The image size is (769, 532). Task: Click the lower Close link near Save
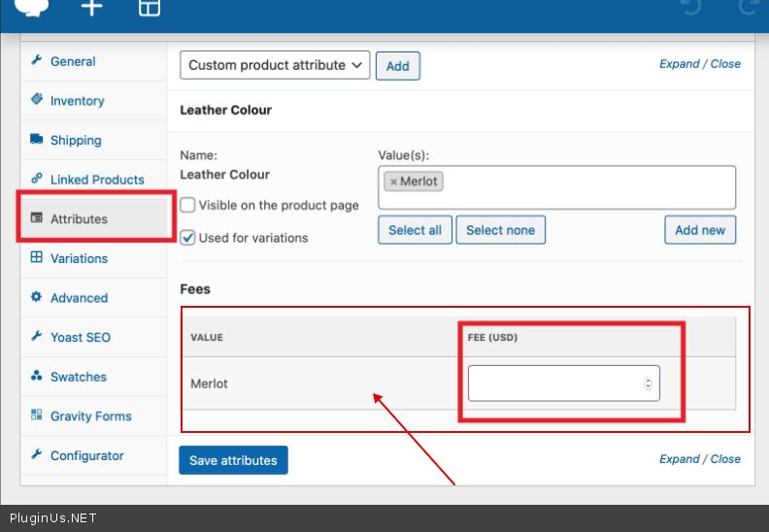[725, 459]
